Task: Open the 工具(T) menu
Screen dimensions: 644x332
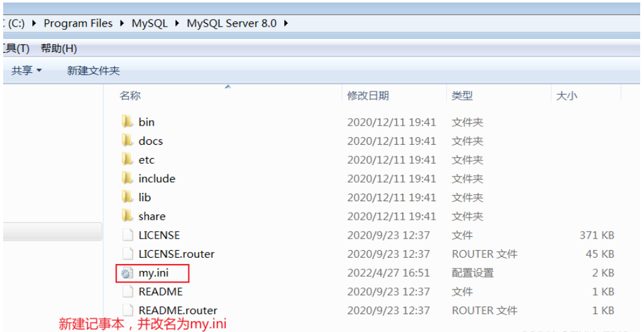Action: click(x=16, y=48)
